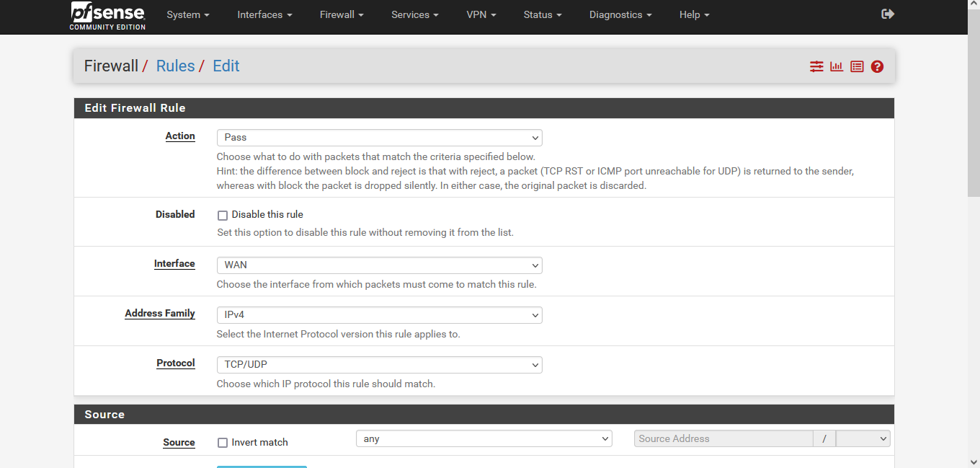
Task: Open the Help menu
Action: click(695, 14)
